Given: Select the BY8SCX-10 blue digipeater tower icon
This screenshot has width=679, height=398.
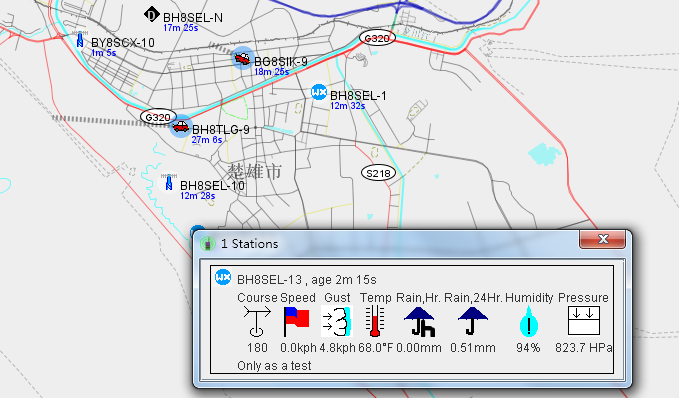Looking at the screenshot, I should [80, 39].
